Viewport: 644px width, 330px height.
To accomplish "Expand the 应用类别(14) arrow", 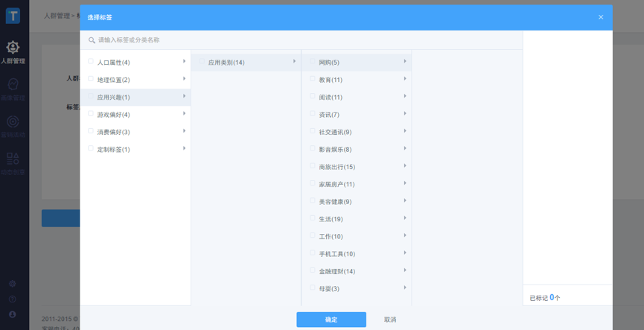I will click(x=295, y=62).
